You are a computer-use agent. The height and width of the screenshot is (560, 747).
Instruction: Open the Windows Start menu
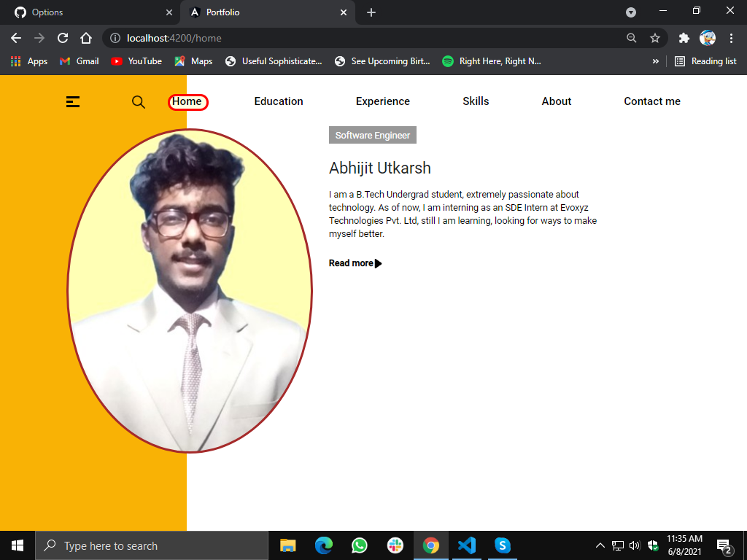coord(18,545)
